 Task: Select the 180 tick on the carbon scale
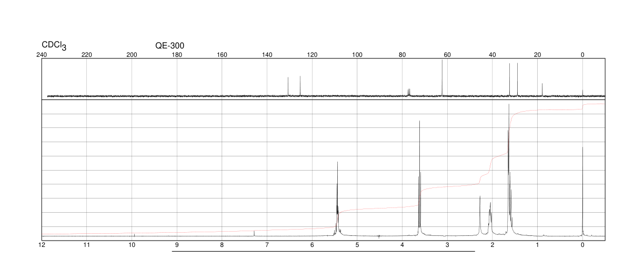point(177,55)
